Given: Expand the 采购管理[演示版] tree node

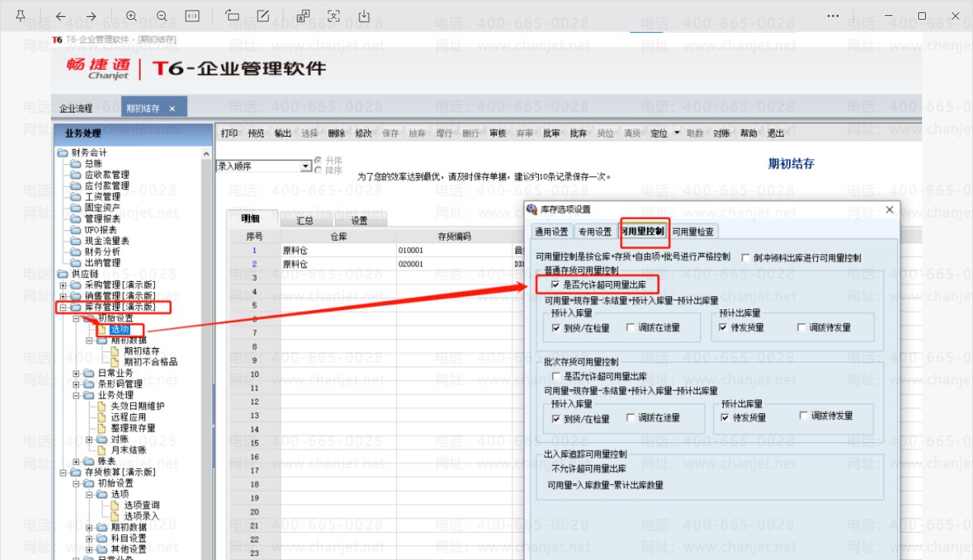Looking at the screenshot, I should (x=62, y=285).
